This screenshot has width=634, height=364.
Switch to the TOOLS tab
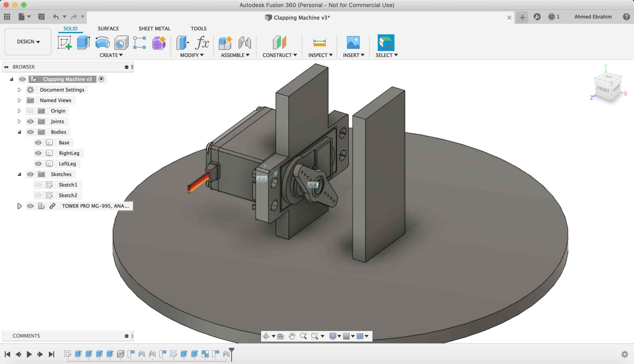pyautogui.click(x=199, y=29)
